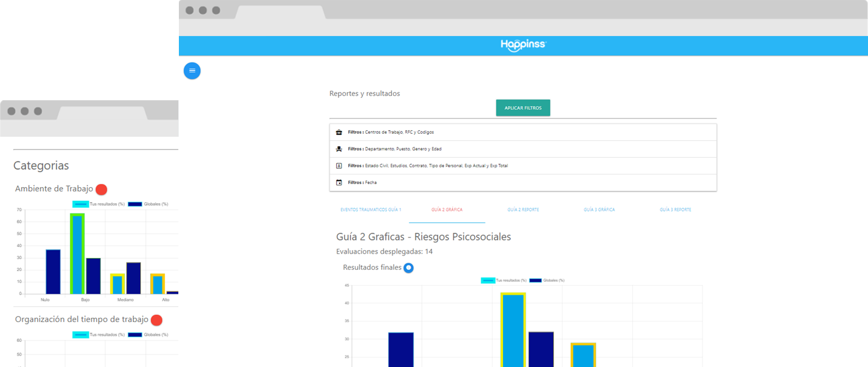The image size is (868, 367).
Task: Click tallest yellow-outlined bar in Resultados finales chart
Action: 513,330
